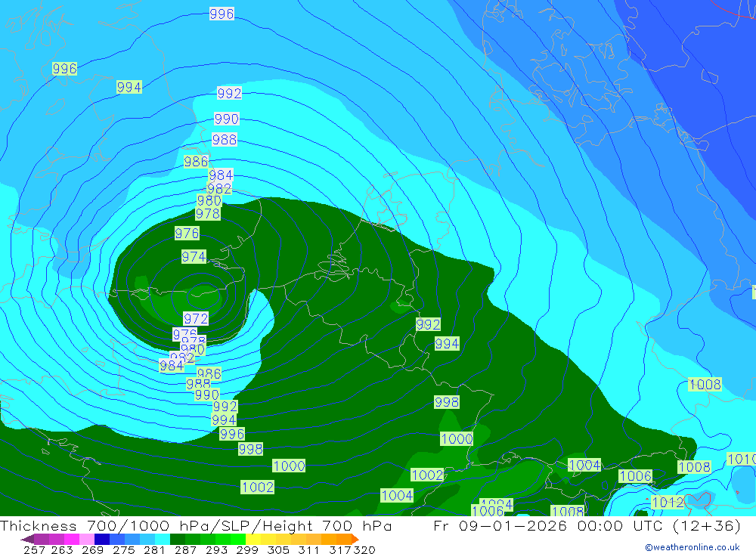Screen dimensions: 756x554
Task: Click the legend value 305
Action: [278, 550]
